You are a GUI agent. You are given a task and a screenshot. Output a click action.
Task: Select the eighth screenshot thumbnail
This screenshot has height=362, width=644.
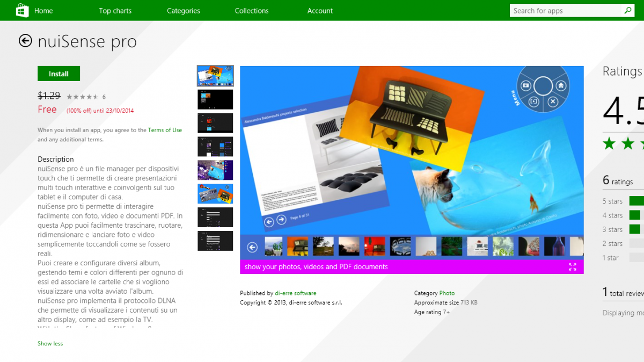coord(215,241)
